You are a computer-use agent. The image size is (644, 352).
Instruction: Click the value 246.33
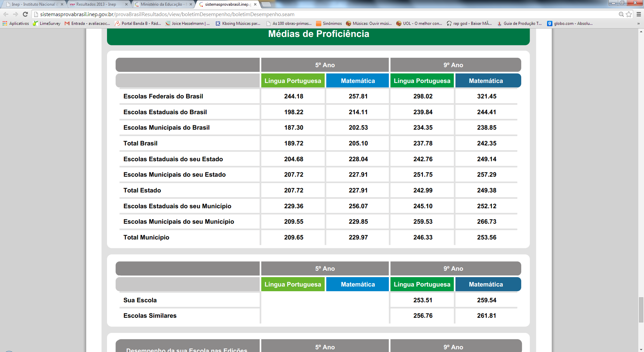click(x=423, y=237)
